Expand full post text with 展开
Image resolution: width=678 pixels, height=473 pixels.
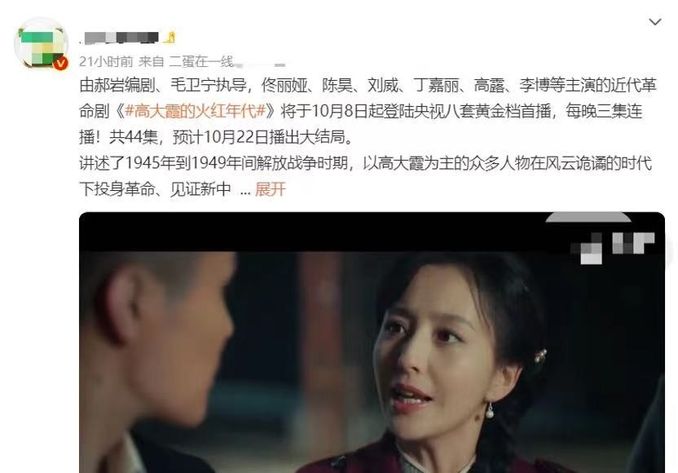coord(270,189)
